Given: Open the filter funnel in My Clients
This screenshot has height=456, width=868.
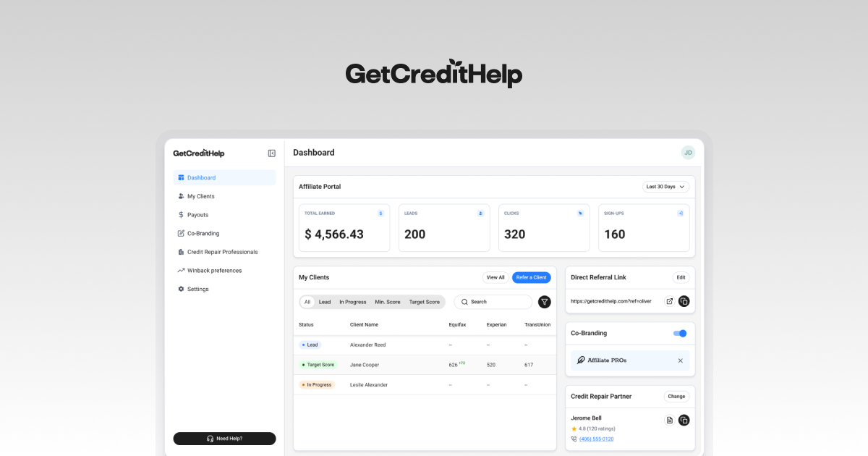Looking at the screenshot, I should [x=545, y=302].
